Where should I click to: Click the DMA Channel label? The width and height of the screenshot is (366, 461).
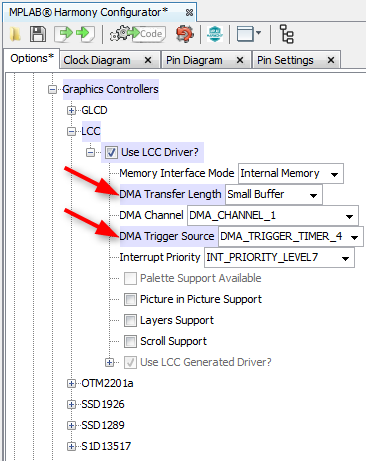151,215
